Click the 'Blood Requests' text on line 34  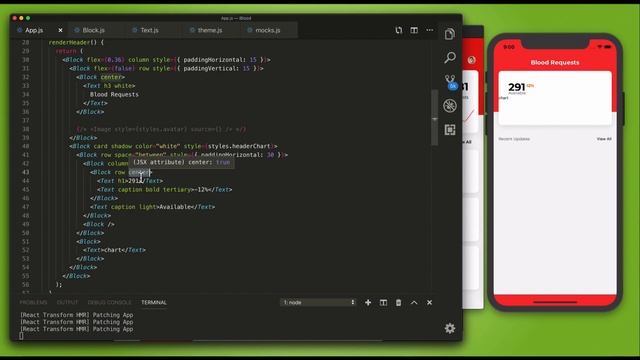tap(114, 94)
